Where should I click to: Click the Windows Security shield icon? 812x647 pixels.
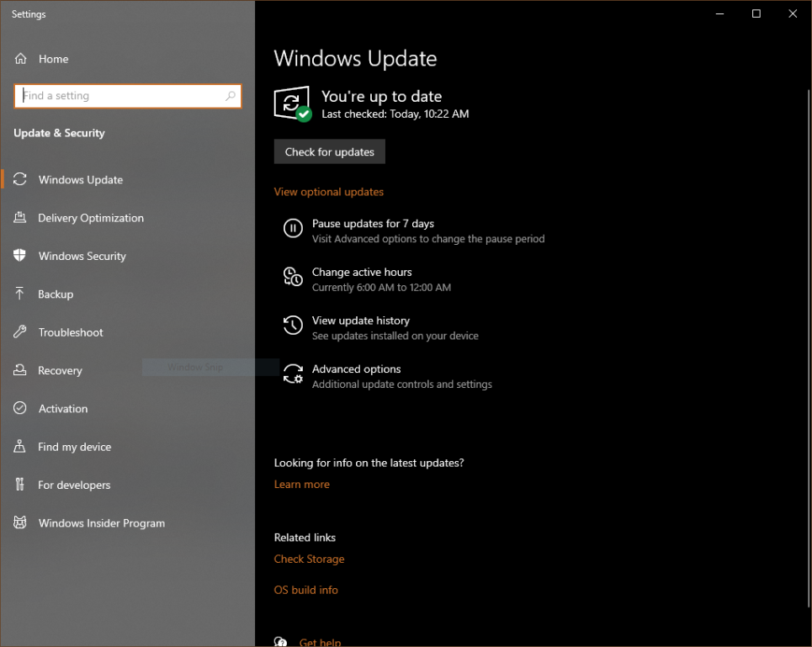point(20,256)
